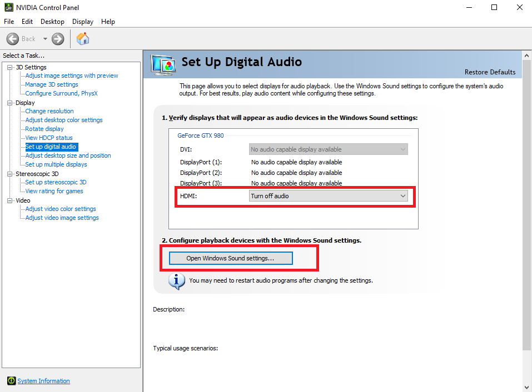Collapse the Video tree node
Screen dimensions: 532x392
tap(10, 200)
